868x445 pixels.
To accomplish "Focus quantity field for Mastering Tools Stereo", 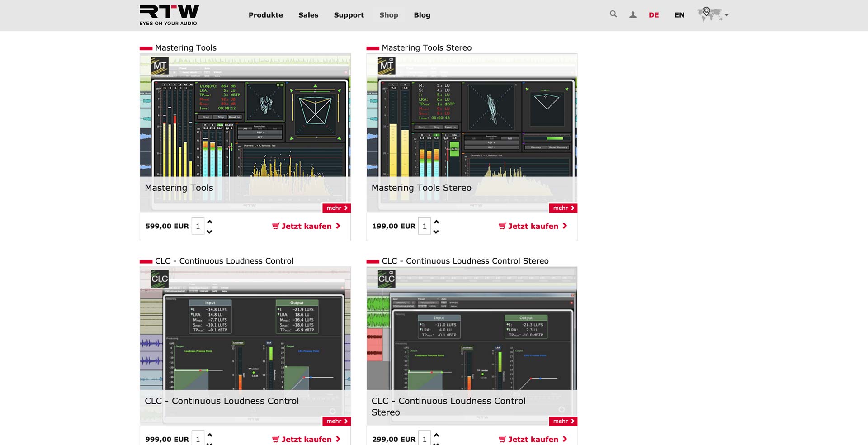I will [x=424, y=226].
